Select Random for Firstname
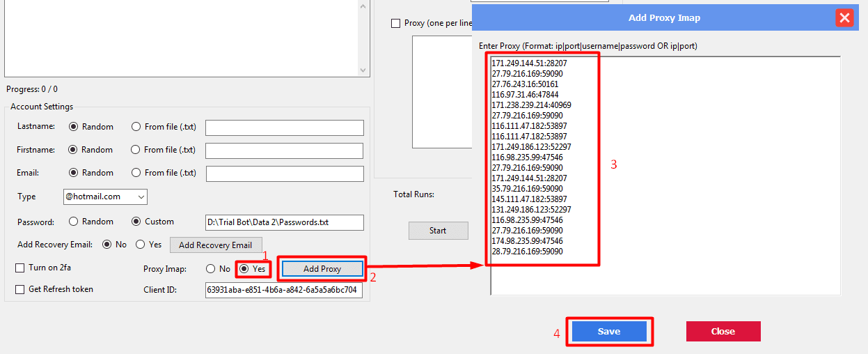868x354 pixels. (x=90, y=150)
